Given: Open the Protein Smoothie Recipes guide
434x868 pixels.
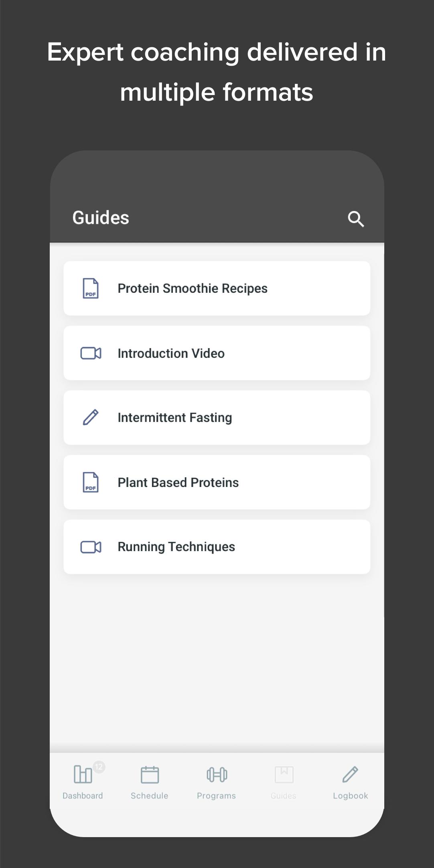Looking at the screenshot, I should [217, 288].
